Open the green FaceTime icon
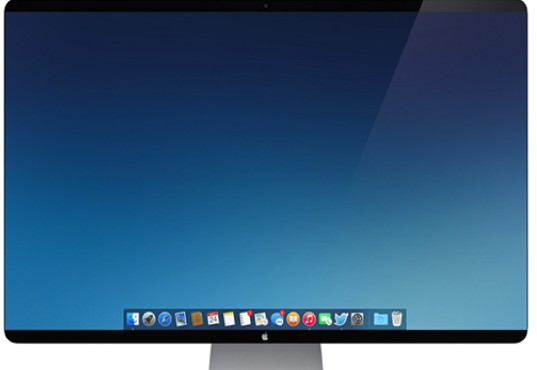This screenshot has height=370, width=537. [x=325, y=320]
